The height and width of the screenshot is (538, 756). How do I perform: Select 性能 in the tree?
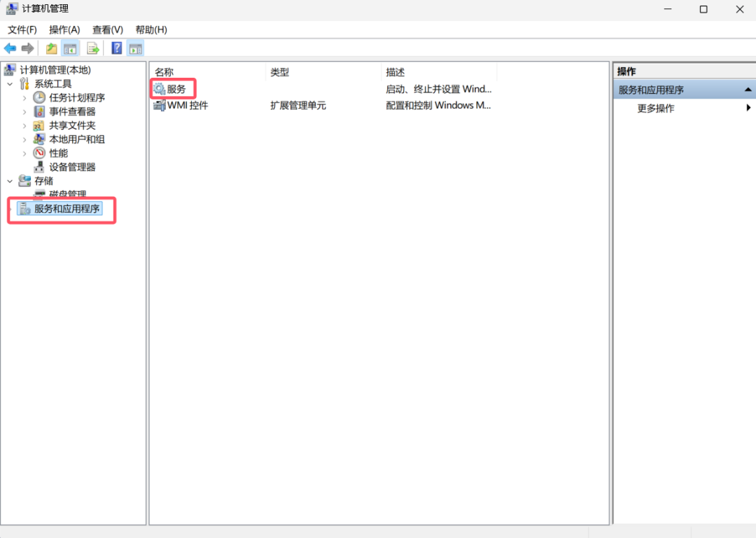click(58, 153)
